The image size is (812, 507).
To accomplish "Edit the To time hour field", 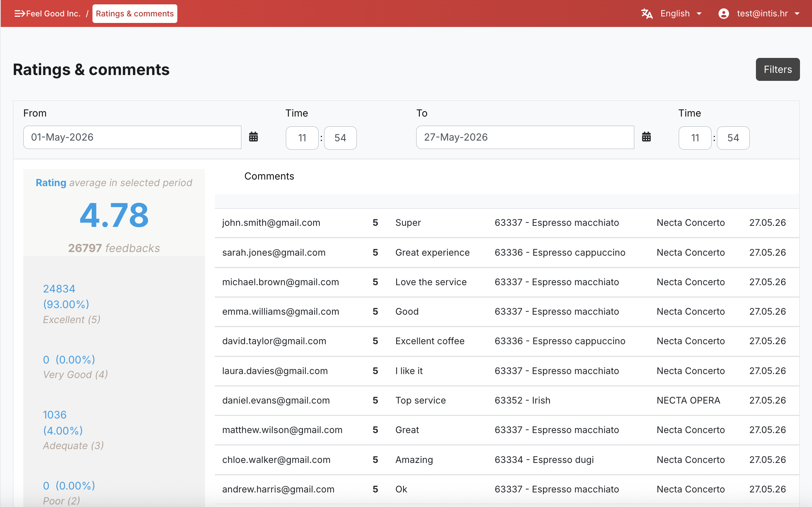I will 695,138.
